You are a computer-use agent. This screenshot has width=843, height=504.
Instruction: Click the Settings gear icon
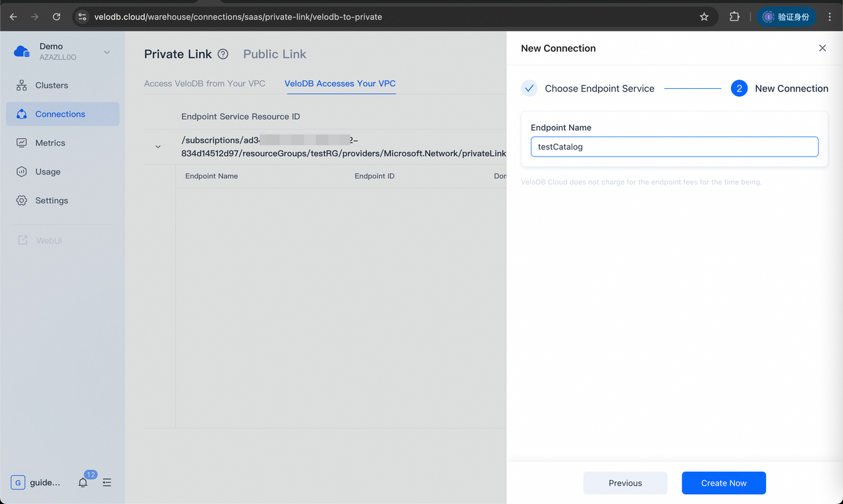click(22, 201)
